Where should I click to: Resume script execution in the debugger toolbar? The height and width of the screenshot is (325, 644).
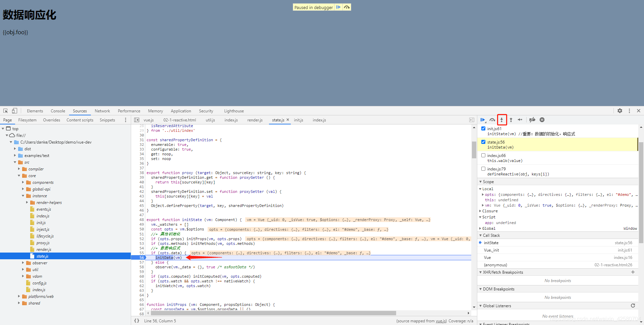483,120
